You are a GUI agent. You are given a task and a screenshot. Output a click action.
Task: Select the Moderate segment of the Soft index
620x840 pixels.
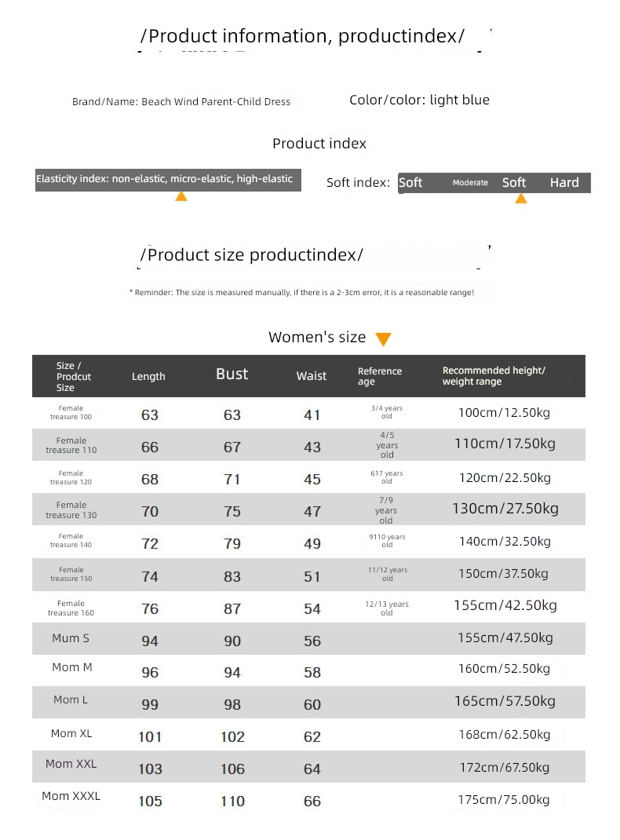(470, 183)
